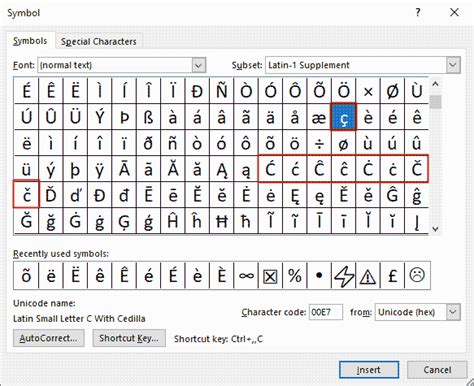Select Ğ capital G with breve
The height and width of the screenshot is (386, 474).
pos(26,221)
